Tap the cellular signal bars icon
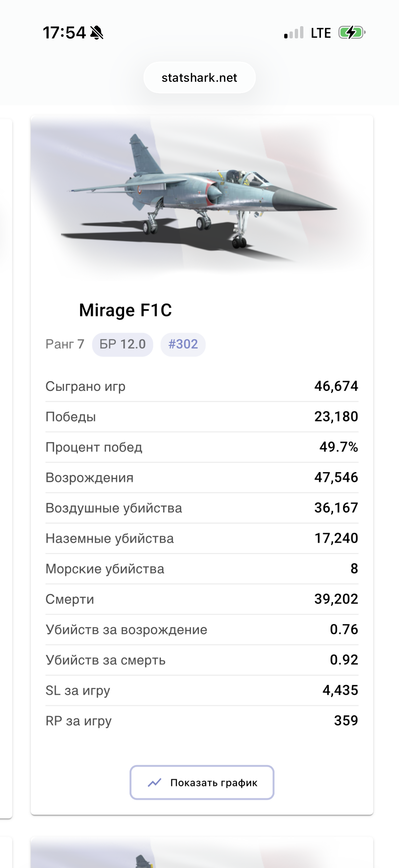Viewport: 399px width, 868px height. 293,33
